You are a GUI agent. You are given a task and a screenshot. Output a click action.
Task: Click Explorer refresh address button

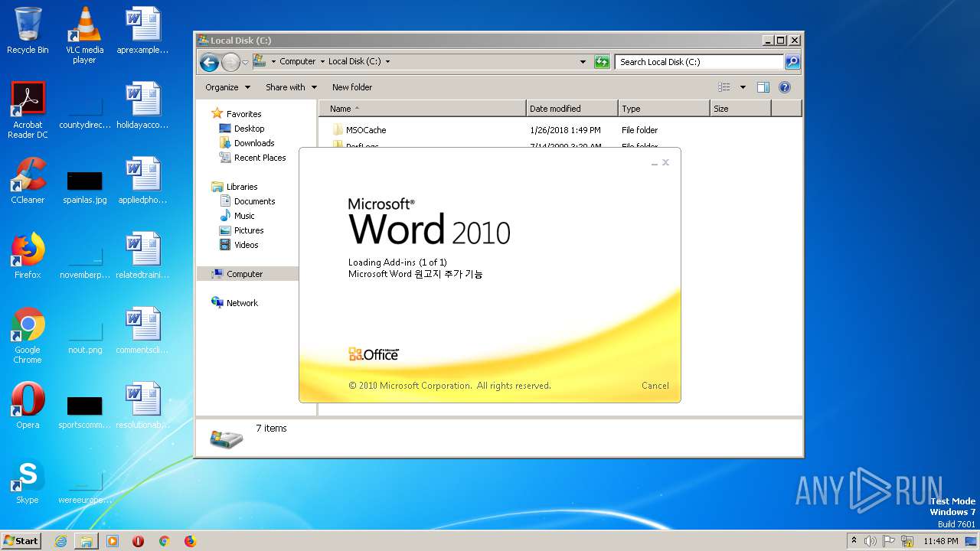(602, 62)
